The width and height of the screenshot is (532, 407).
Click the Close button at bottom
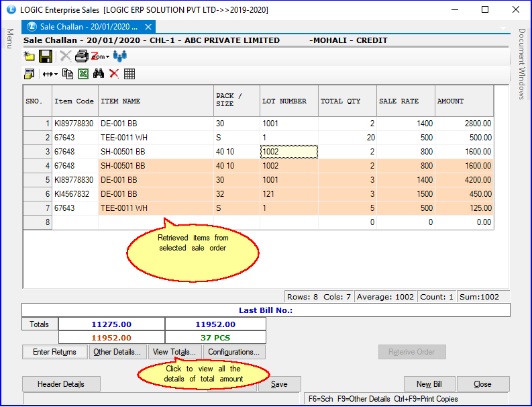click(483, 384)
